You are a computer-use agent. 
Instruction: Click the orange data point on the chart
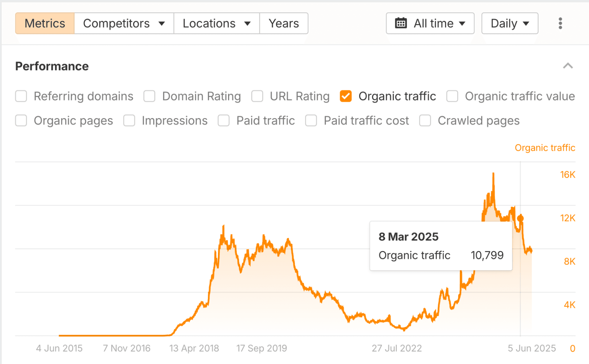coord(520,218)
